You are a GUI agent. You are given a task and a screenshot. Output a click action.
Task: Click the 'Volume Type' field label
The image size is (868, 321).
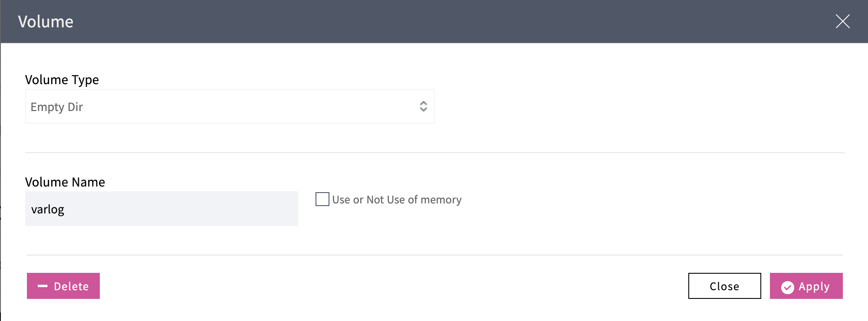tap(62, 80)
